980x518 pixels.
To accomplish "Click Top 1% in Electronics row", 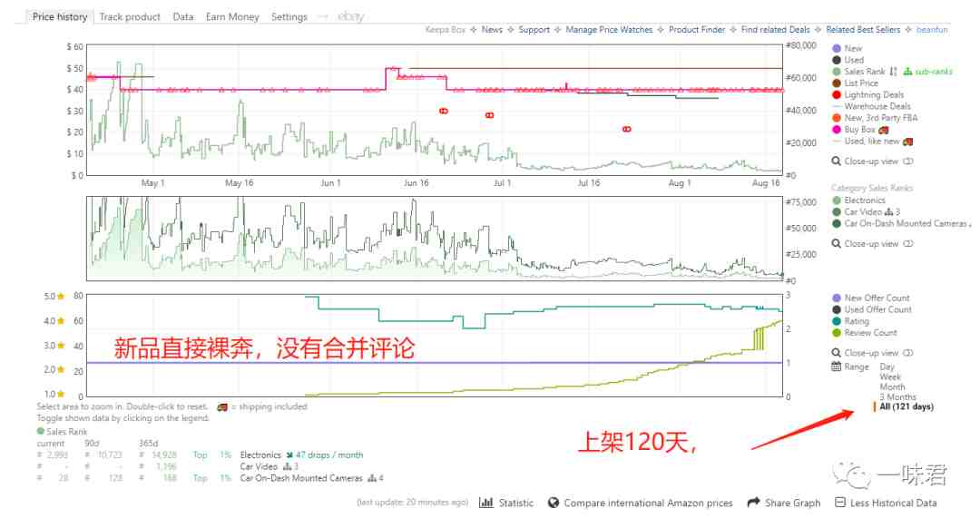I will (x=212, y=454).
